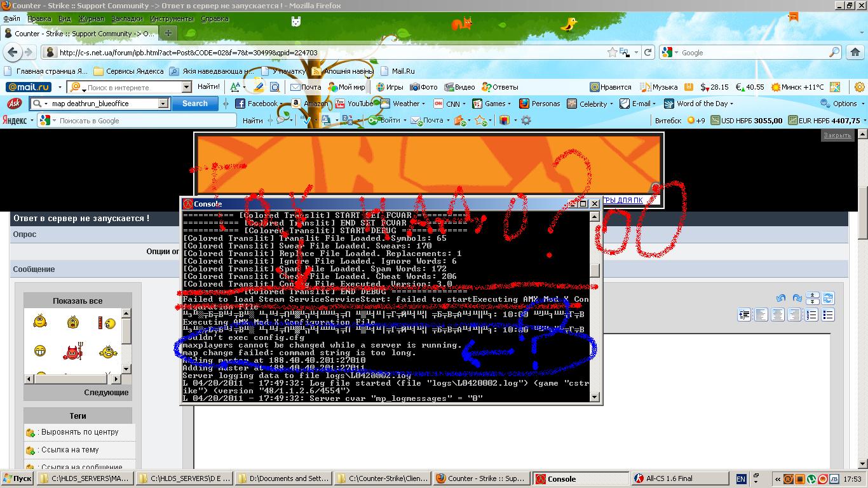Open the Правка menu

pyautogui.click(x=39, y=19)
